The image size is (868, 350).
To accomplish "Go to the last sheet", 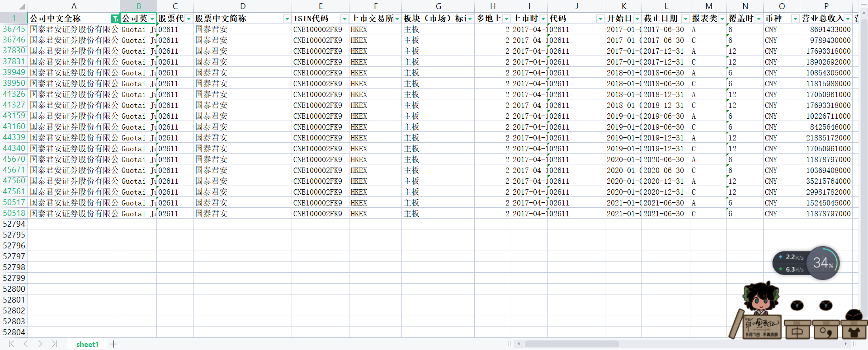I will coord(55,344).
